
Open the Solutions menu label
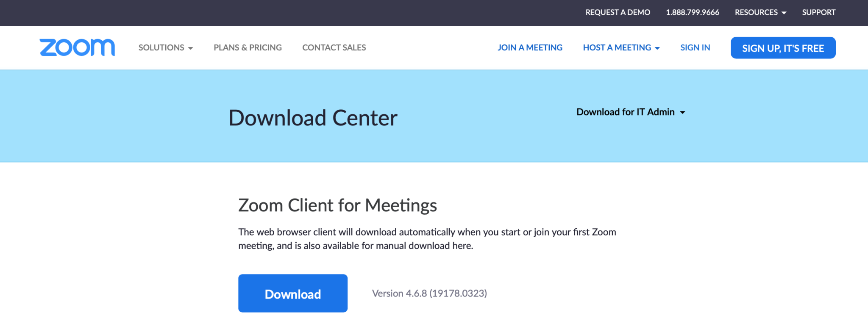161,47
